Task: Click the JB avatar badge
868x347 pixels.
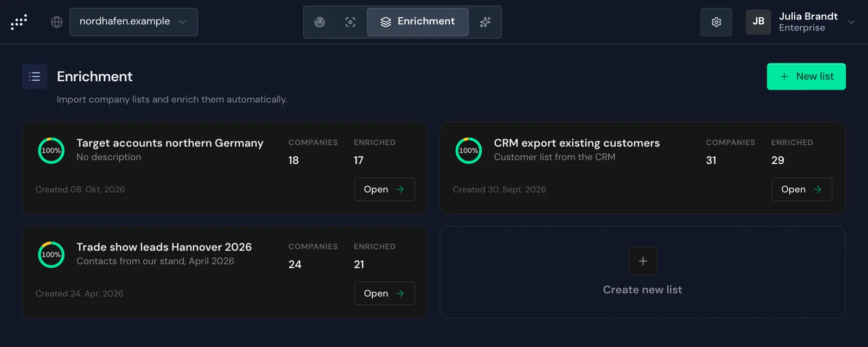Action: click(x=758, y=22)
